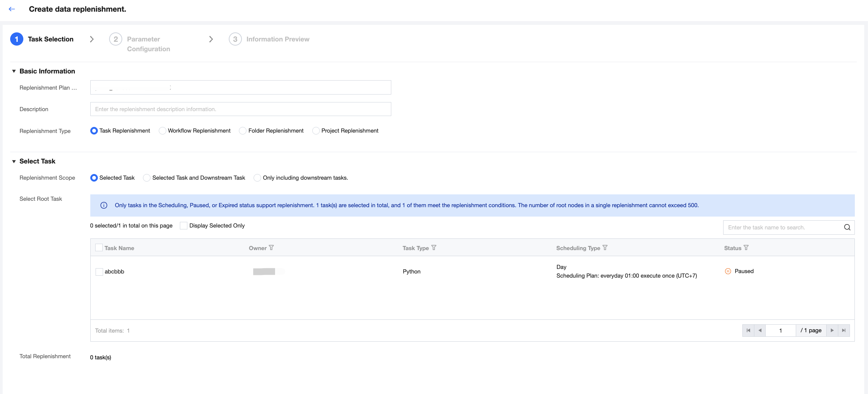The image size is (868, 394).
Task: Click the Description input field
Action: tap(240, 109)
